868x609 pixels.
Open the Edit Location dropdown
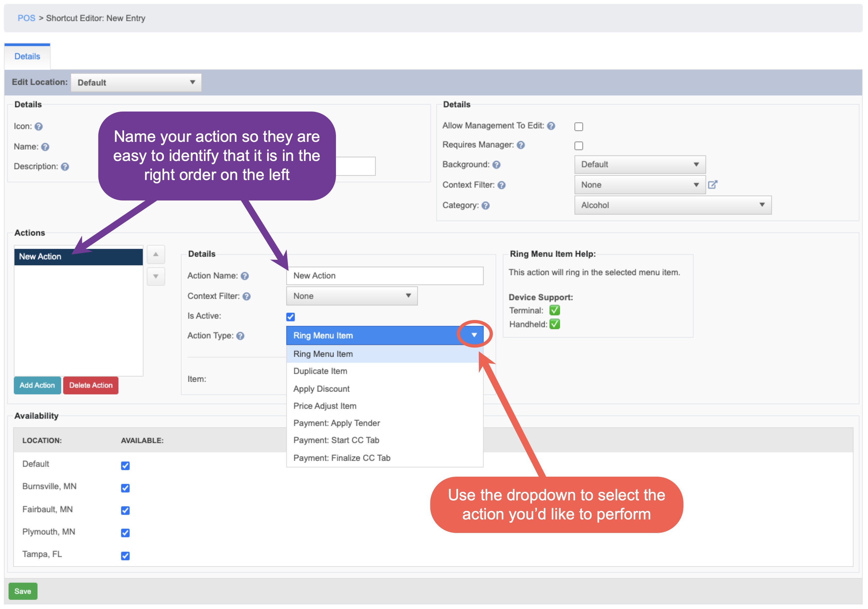(136, 82)
